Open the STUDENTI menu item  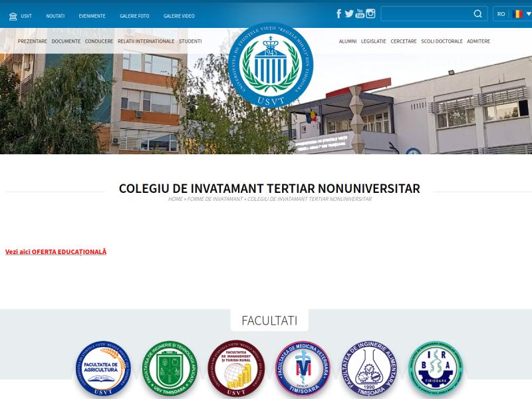coord(191,41)
